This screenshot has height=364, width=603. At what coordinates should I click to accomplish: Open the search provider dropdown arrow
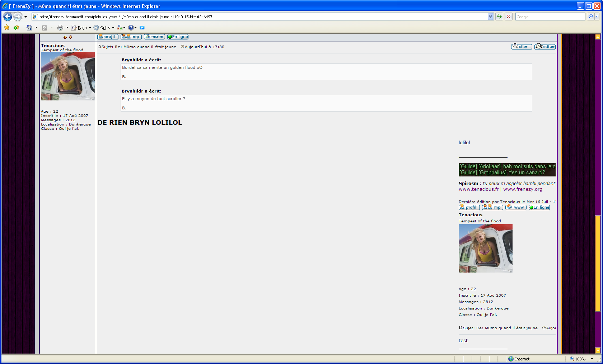597,16
